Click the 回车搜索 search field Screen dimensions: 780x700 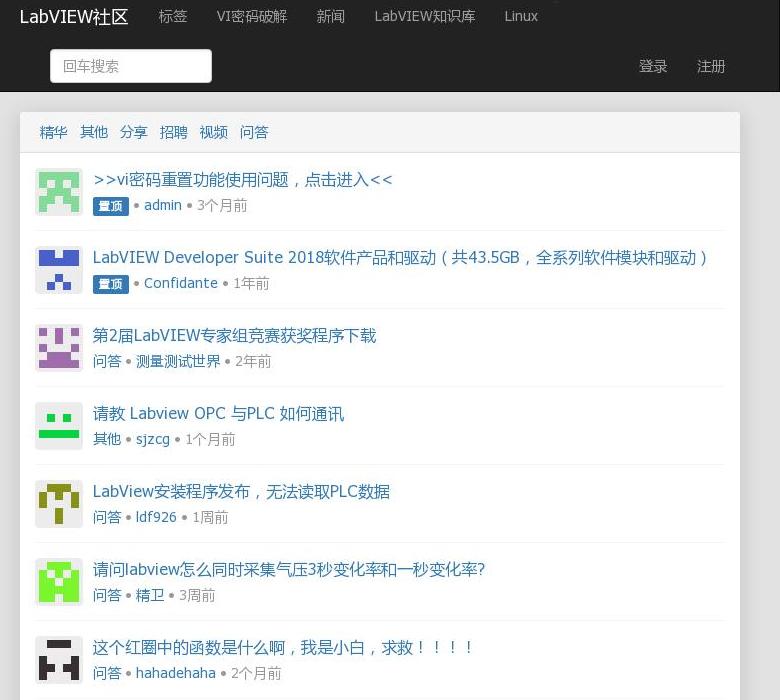pos(131,66)
